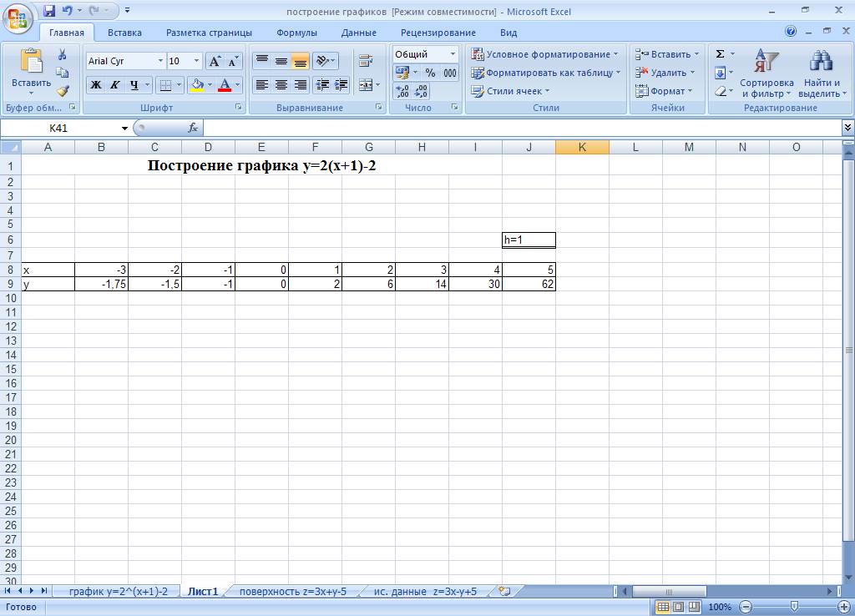
Task: Click the Save icon in quick access toolbar
Action: 49,11
